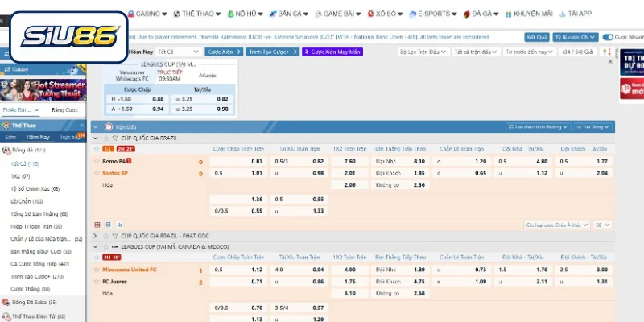This screenshot has height=322, width=644.
Task: Open the Bộ Lọc Trận Đấu filter dropdown
Action: tap(423, 52)
